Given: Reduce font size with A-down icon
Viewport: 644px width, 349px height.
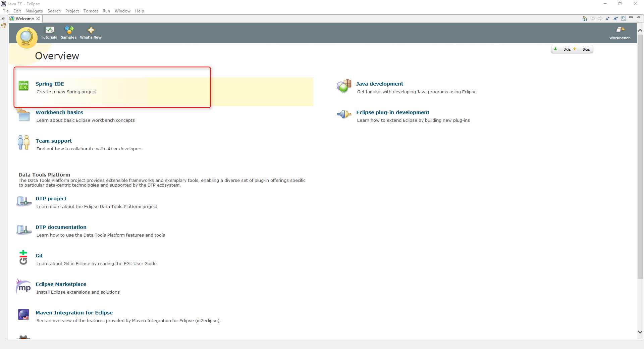Looking at the screenshot, I should (607, 18).
